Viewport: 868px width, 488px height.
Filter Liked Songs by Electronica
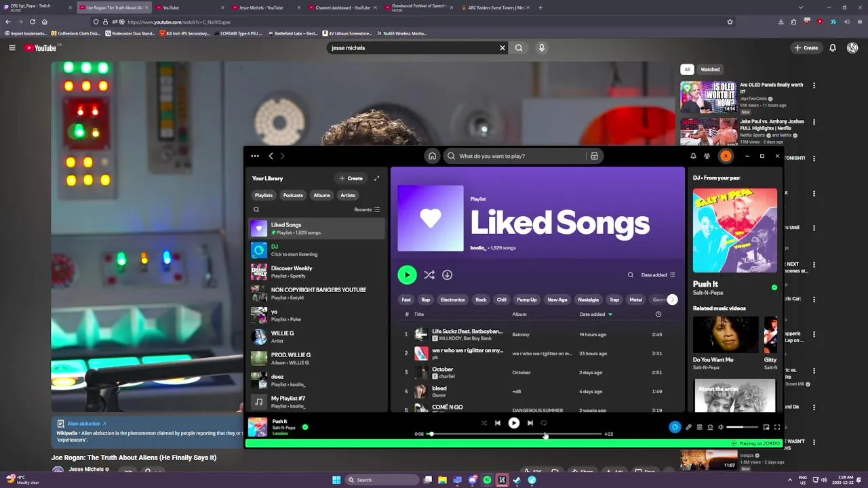[x=452, y=300]
